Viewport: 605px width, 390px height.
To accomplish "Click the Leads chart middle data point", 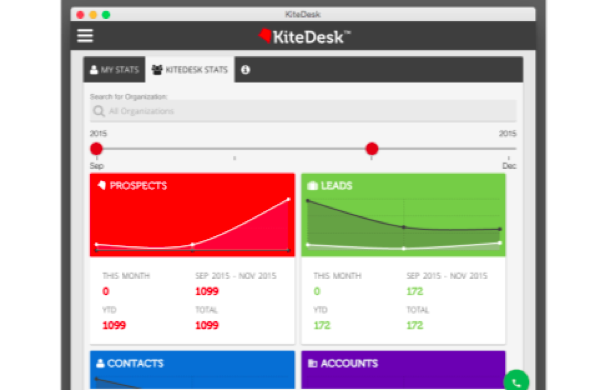I will pos(404,227).
